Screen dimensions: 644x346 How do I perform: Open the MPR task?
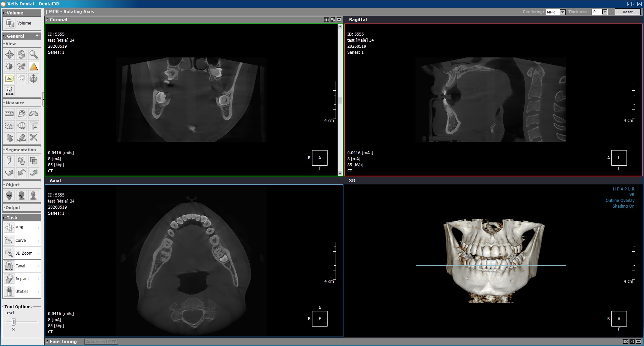(22, 228)
